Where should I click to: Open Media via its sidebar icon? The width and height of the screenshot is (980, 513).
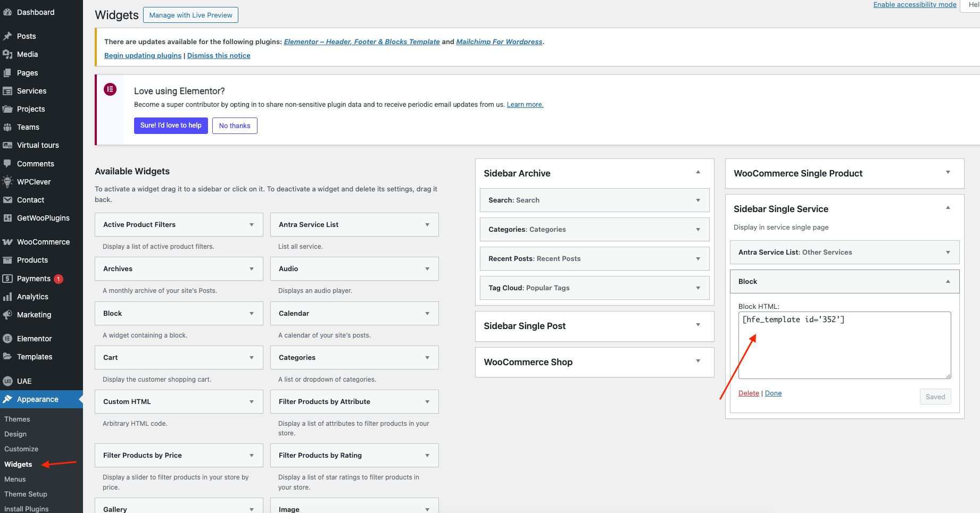click(x=7, y=54)
